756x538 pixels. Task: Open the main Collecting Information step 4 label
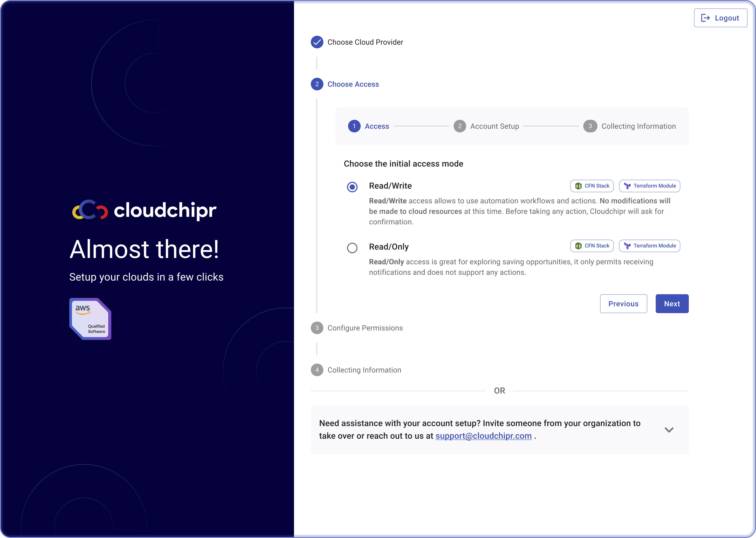(364, 370)
